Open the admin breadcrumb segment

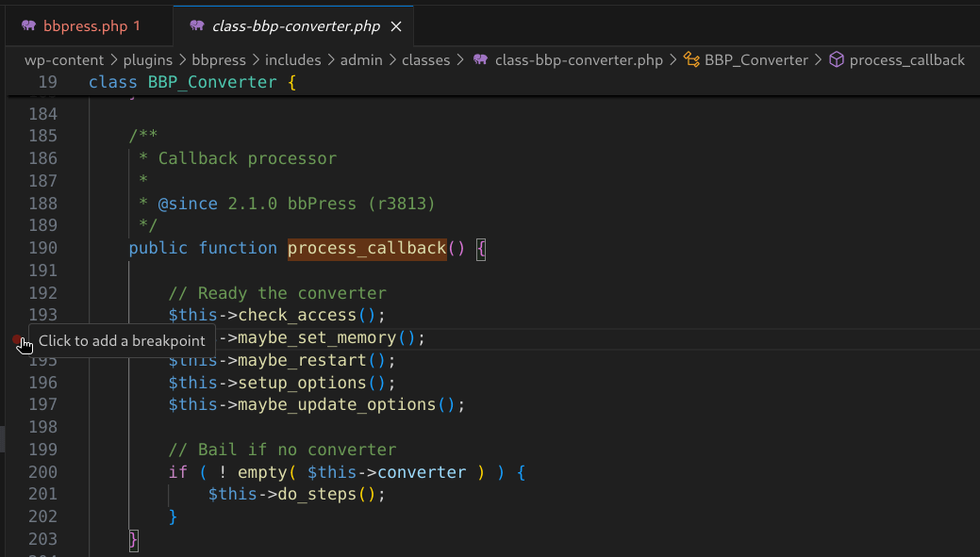[361, 59]
